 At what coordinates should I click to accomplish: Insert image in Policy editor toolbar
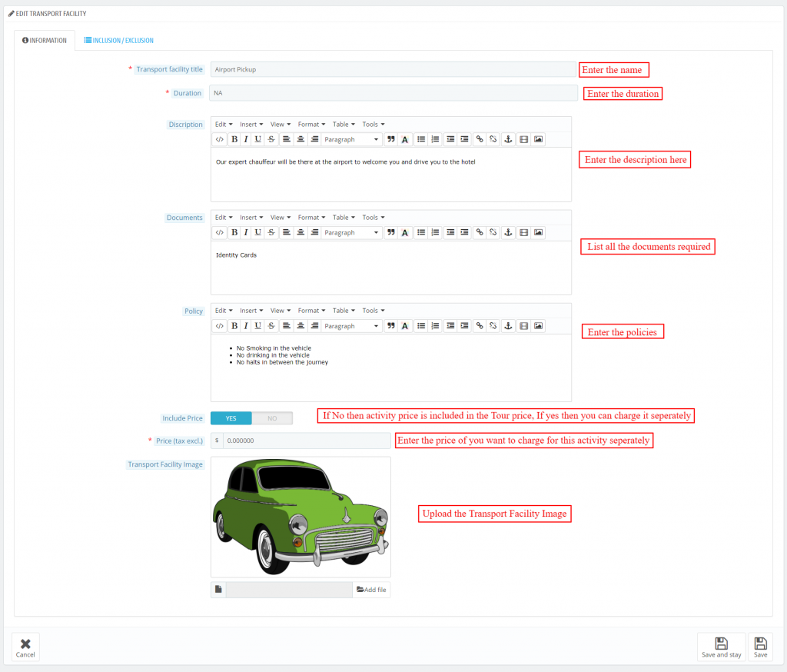pos(538,325)
